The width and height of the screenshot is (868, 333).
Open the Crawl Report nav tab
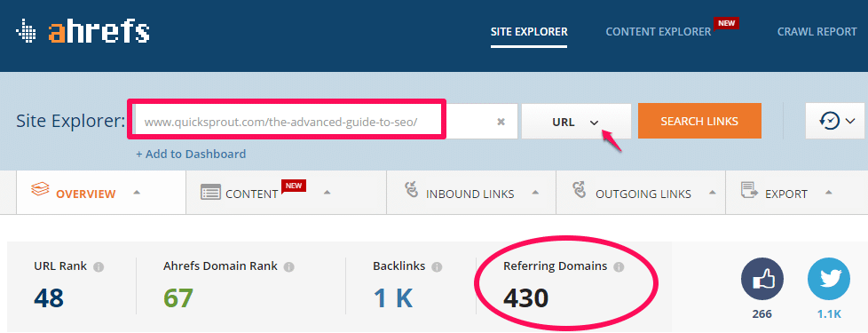[x=817, y=32]
